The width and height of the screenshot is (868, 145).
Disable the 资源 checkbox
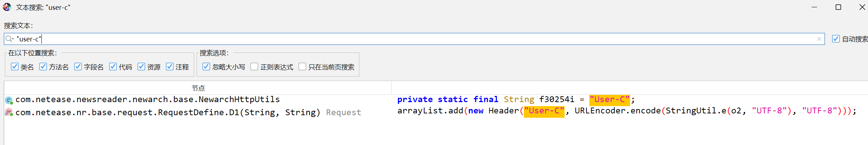coord(141,67)
